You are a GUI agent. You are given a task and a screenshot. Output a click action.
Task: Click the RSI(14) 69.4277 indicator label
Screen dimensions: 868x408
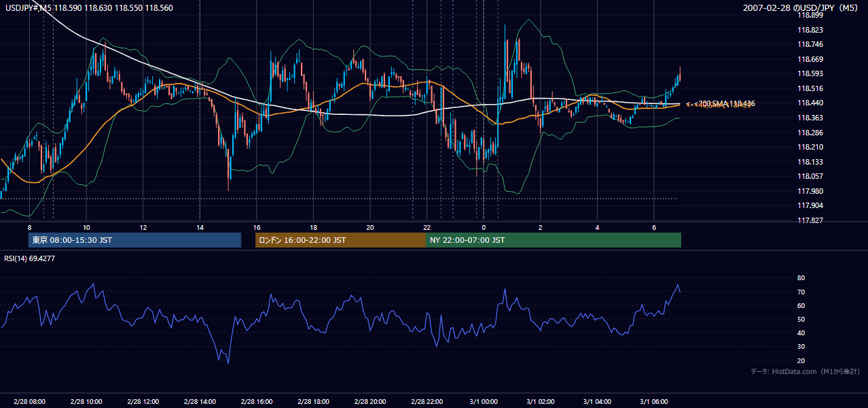30,258
